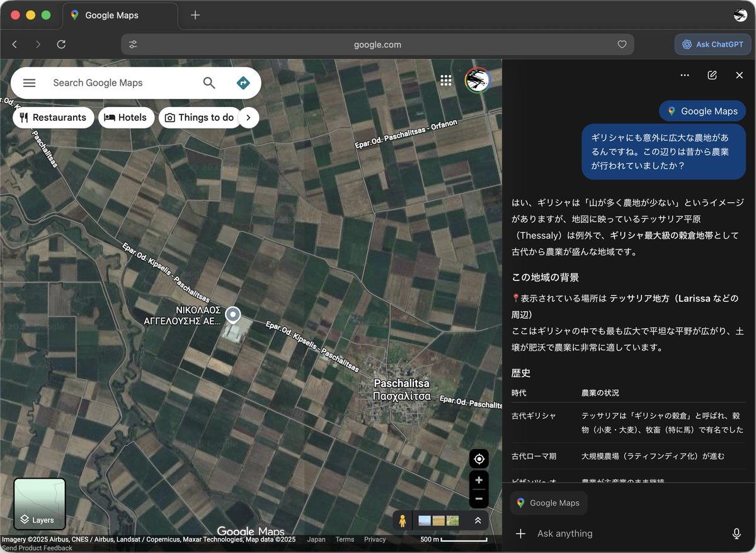Open directions with the blue arrow icon

(243, 83)
